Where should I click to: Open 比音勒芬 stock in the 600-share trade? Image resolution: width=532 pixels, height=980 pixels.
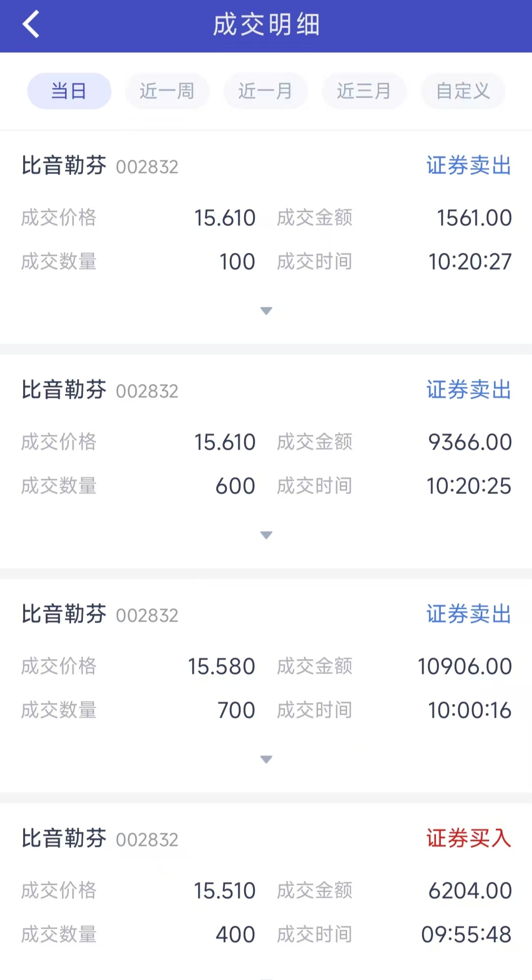pos(64,390)
